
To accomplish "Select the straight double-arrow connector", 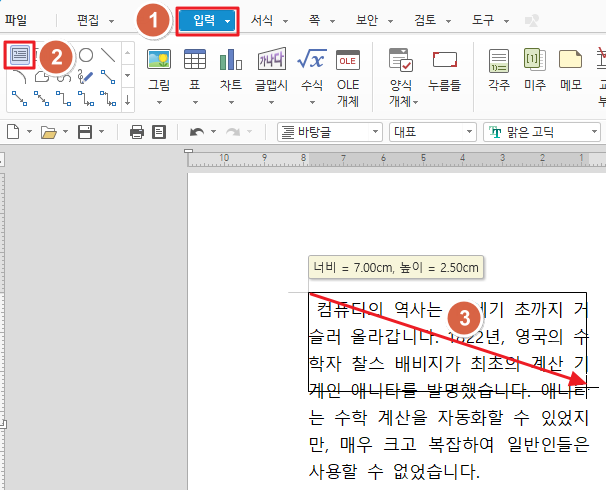I will [x=41, y=98].
